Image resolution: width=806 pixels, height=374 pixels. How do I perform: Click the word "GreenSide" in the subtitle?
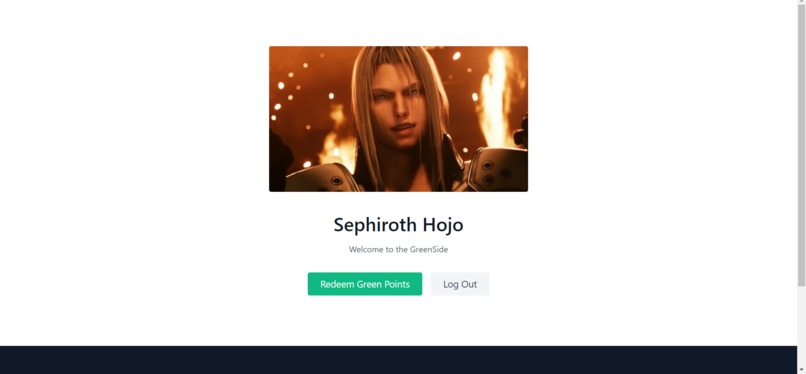point(429,250)
